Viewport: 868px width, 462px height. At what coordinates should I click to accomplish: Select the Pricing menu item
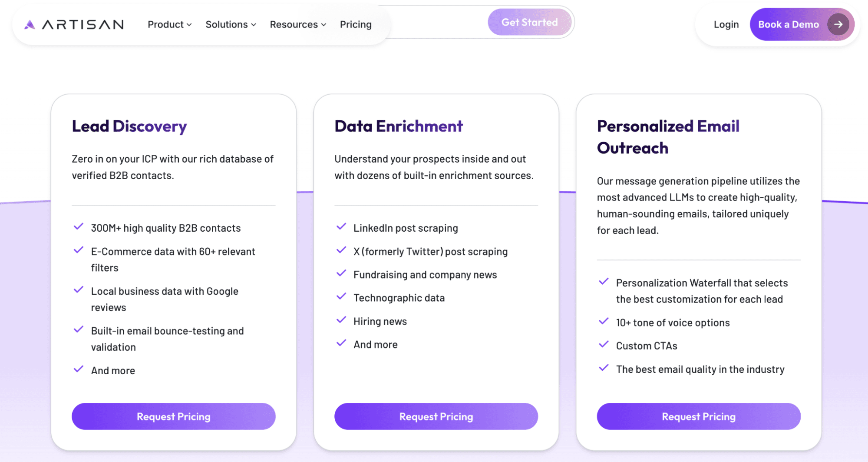(355, 24)
